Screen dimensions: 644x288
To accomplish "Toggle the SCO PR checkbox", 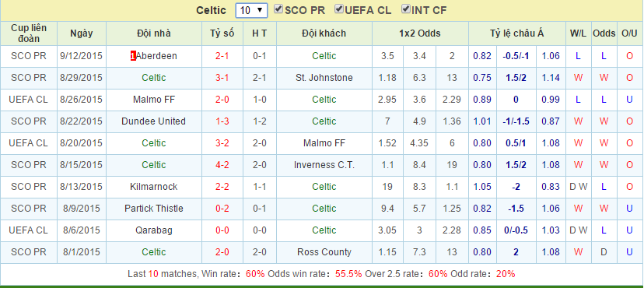I will click(278, 9).
